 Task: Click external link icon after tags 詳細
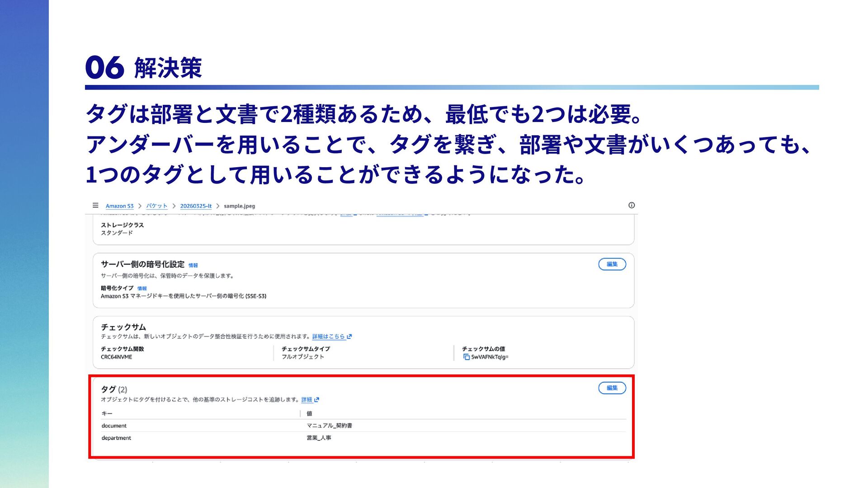[x=317, y=400]
